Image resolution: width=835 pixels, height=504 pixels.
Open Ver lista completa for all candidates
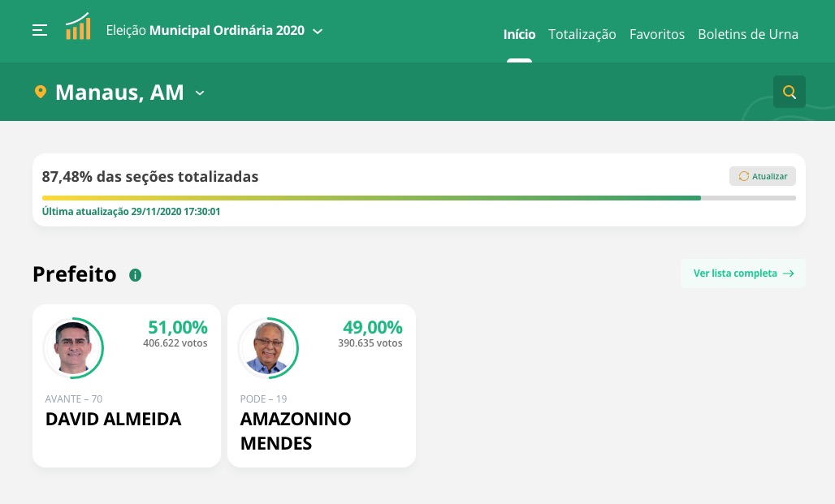click(x=735, y=274)
